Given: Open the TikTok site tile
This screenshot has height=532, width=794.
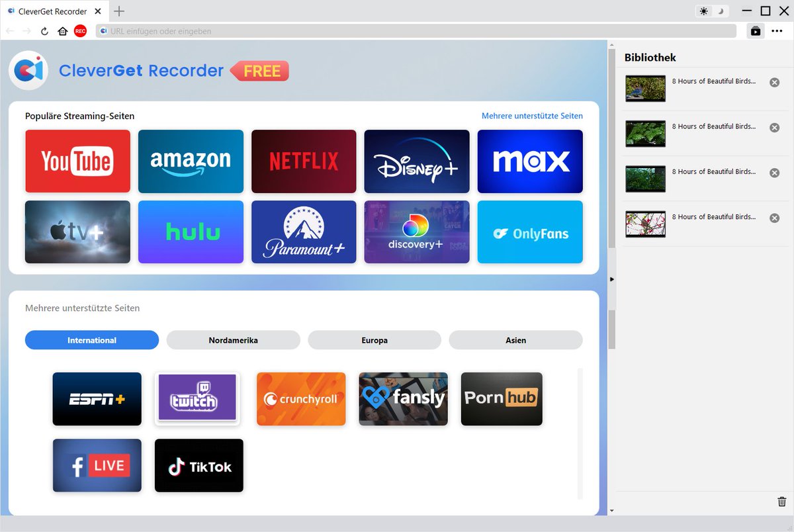Looking at the screenshot, I should (199, 466).
